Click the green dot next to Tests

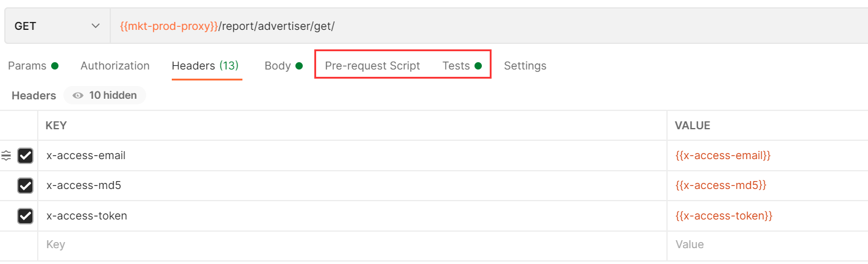[x=478, y=66]
